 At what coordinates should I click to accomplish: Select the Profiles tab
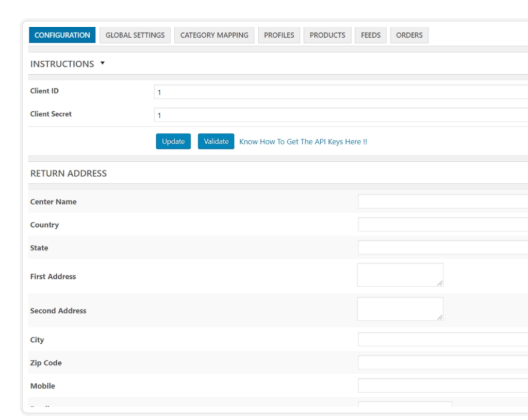click(x=279, y=35)
